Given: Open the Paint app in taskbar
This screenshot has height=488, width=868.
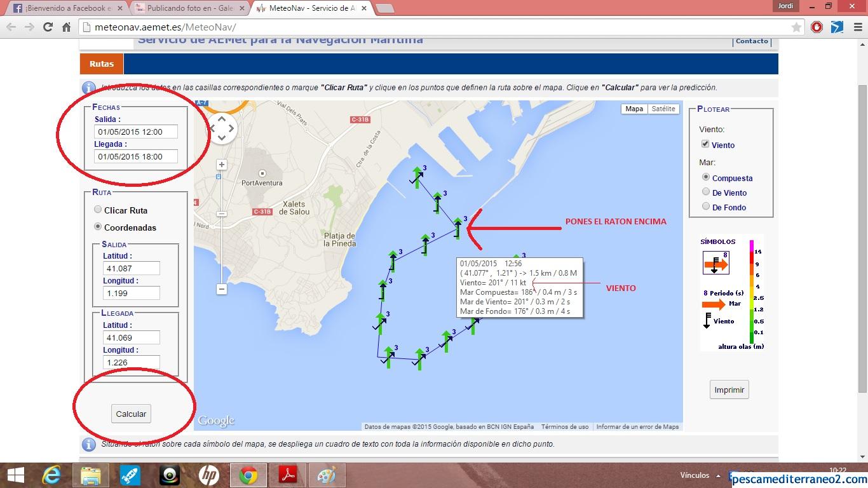Looking at the screenshot, I should click(x=327, y=475).
